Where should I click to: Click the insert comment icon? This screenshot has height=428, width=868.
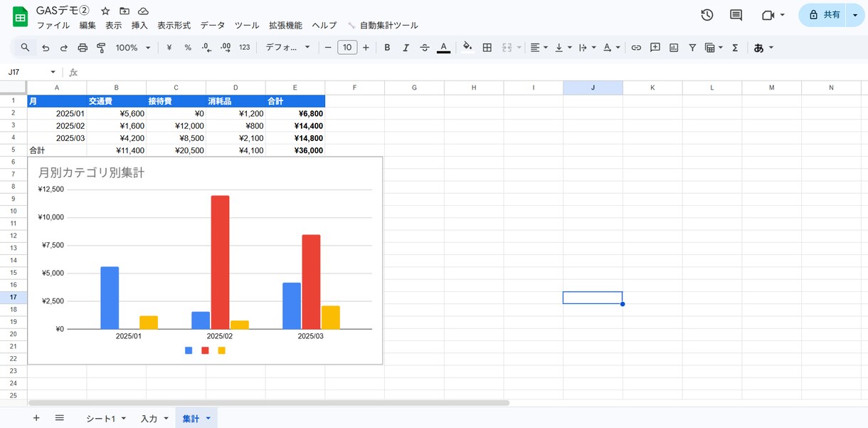[655, 48]
